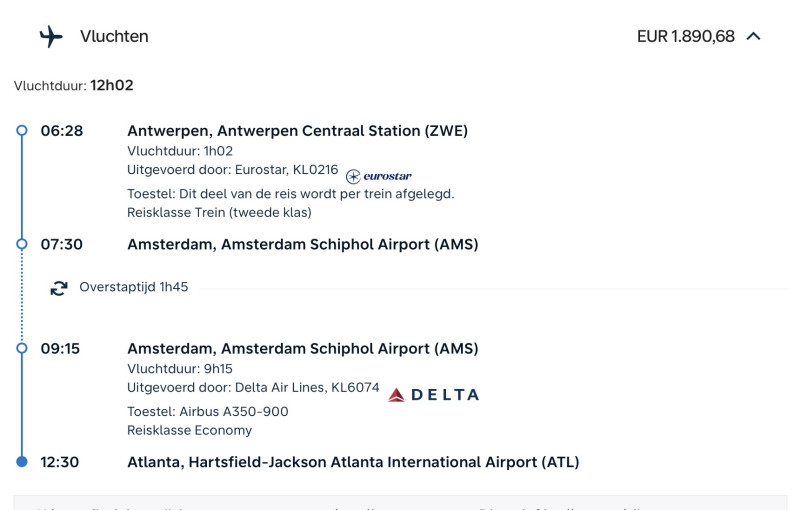Click the Vluchtduur 12h02 total duration
800x510 pixels.
pos(74,86)
